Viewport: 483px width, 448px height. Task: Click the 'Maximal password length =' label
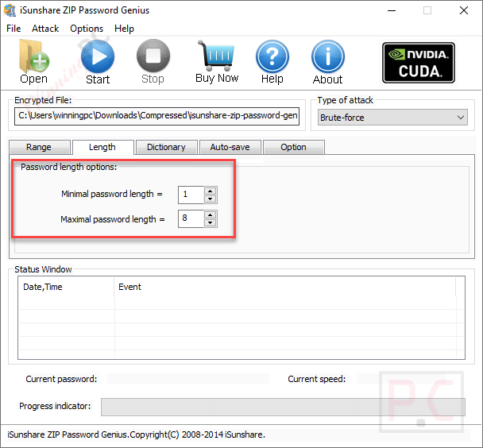click(x=113, y=219)
